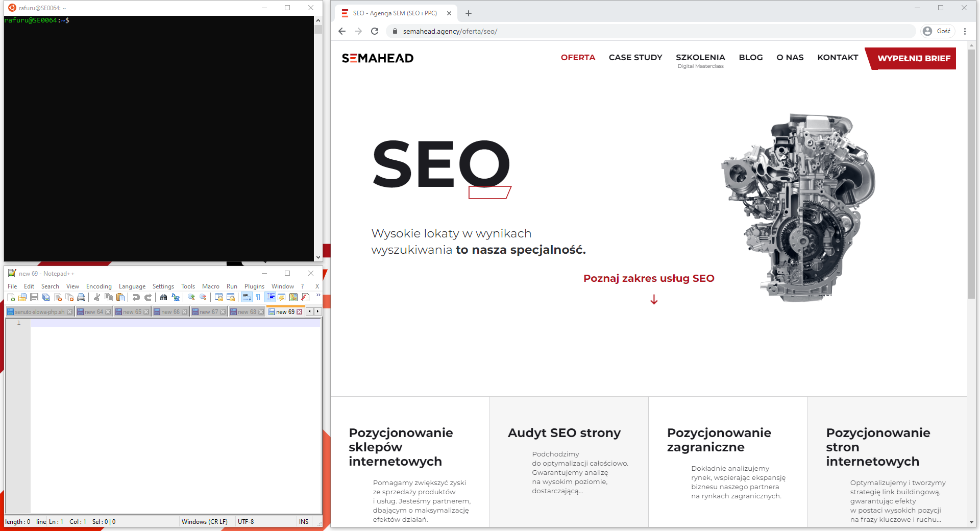The width and height of the screenshot is (980, 531).
Task: Click the SEMAHEAD logo
Action: click(378, 58)
